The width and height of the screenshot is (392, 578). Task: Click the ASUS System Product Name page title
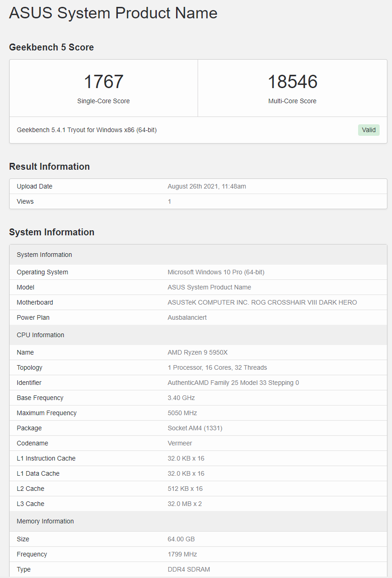click(x=113, y=13)
